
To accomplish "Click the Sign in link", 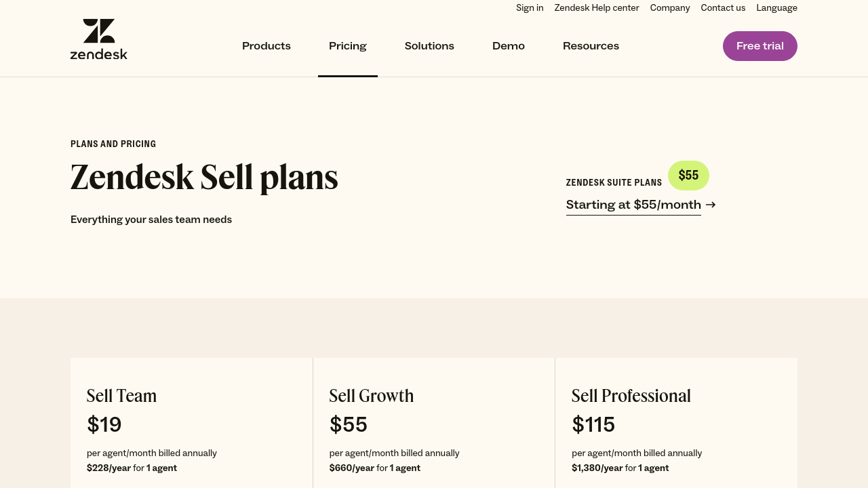I will [x=530, y=8].
